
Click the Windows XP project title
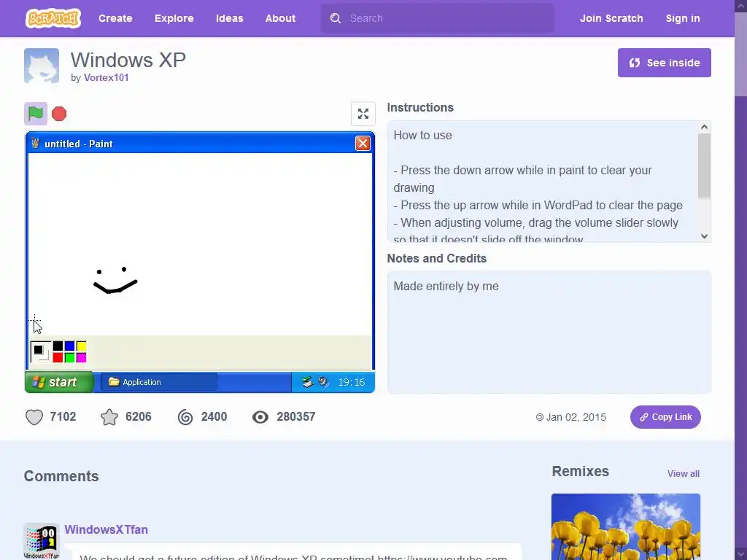128,60
